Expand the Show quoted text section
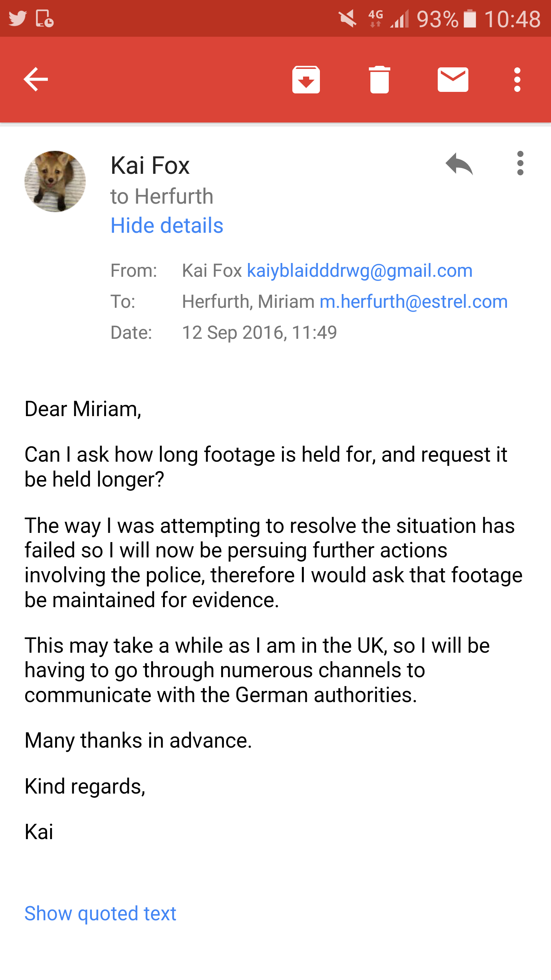This screenshot has width=551, height=980. click(x=100, y=913)
